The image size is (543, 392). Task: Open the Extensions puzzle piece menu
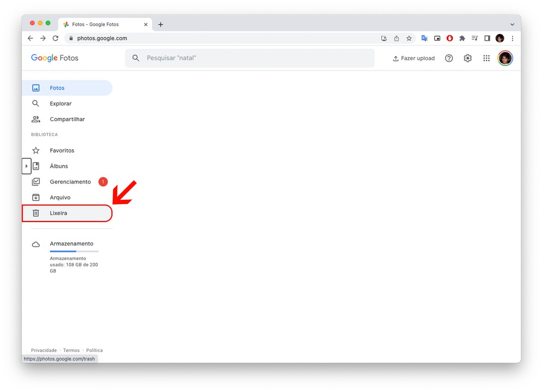click(x=462, y=38)
